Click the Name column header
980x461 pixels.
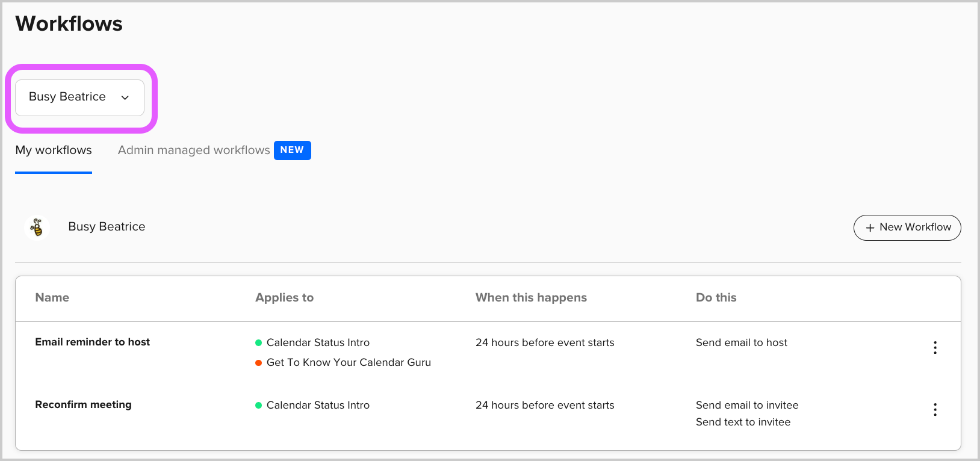(52, 297)
